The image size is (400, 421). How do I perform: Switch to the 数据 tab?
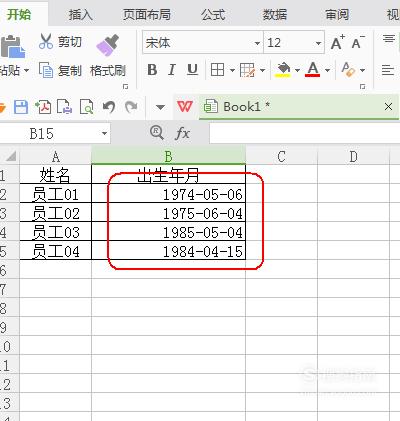pyautogui.click(x=275, y=15)
